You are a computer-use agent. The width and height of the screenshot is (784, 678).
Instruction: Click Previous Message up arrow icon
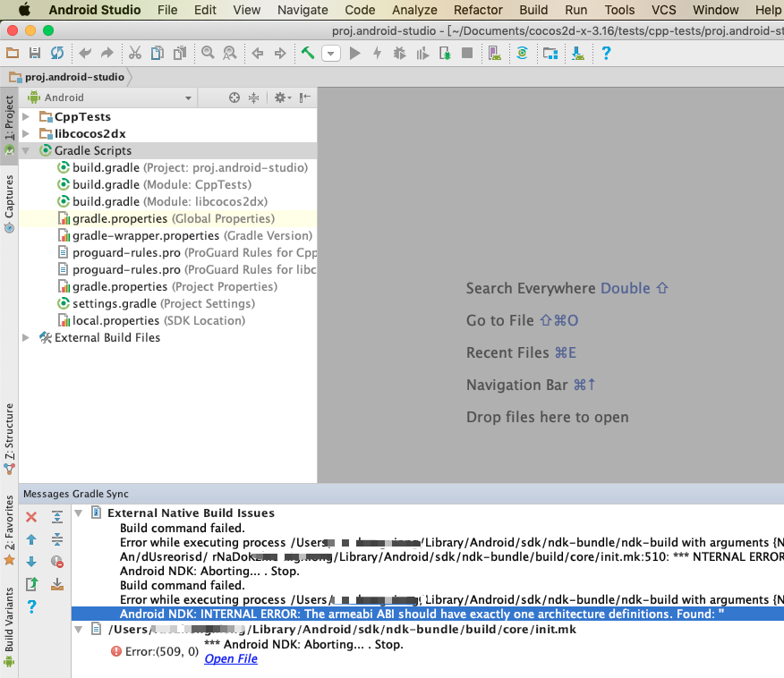tap(31, 539)
